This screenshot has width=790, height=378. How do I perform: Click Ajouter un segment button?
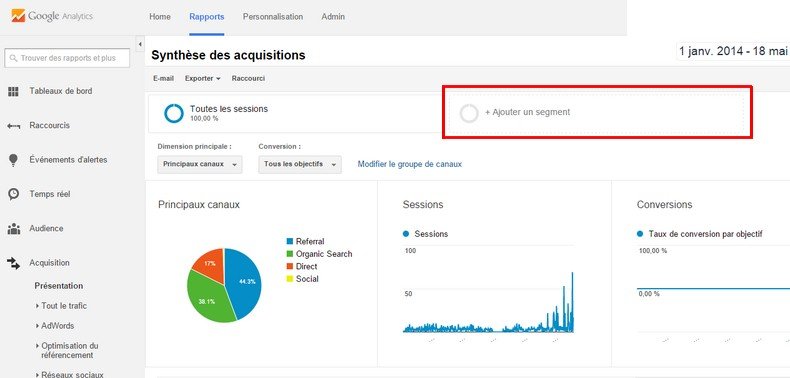(x=597, y=112)
